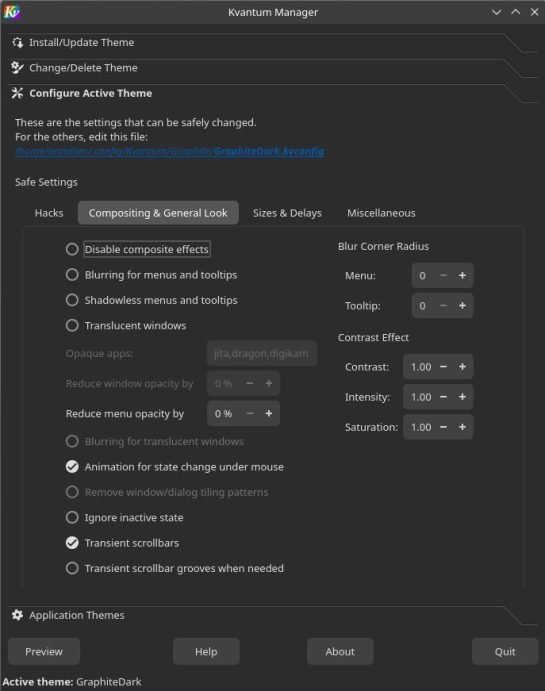Click Active theme: GraphiteDark status text
The height and width of the screenshot is (691, 545).
(x=72, y=682)
